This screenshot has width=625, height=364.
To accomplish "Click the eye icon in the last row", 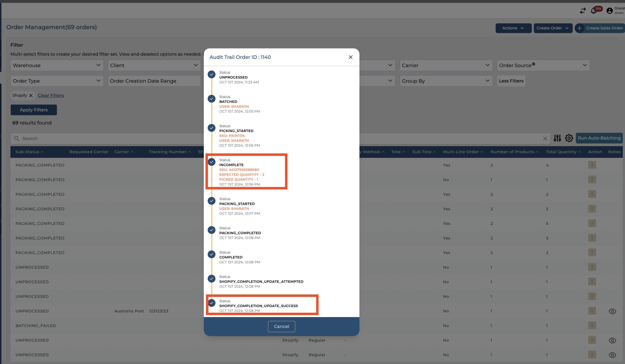I will click(612, 355).
